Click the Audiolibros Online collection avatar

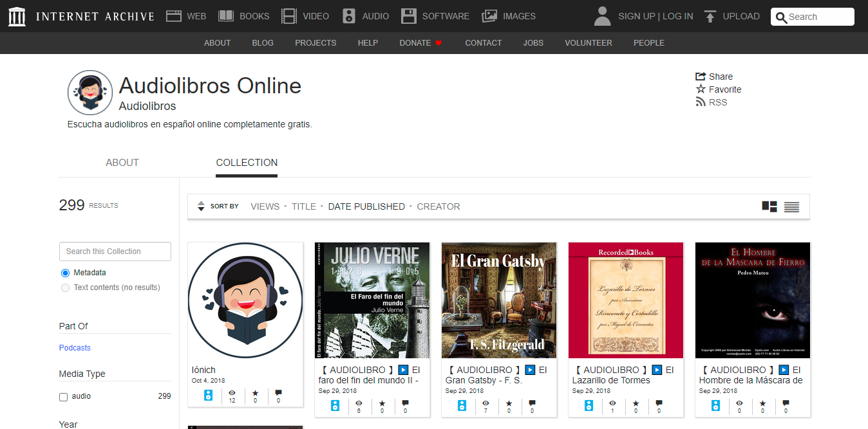(90, 93)
